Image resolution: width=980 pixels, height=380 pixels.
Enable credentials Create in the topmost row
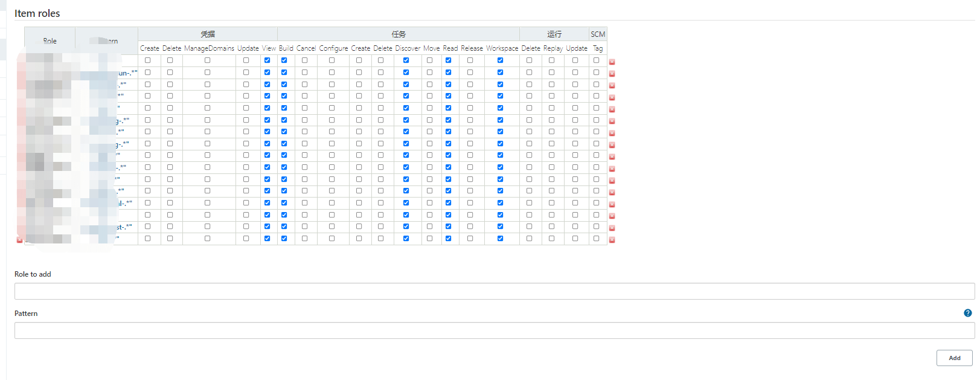147,60
